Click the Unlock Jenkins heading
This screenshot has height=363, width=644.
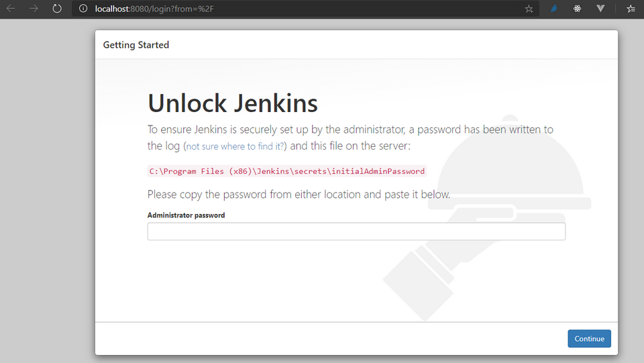coord(233,103)
